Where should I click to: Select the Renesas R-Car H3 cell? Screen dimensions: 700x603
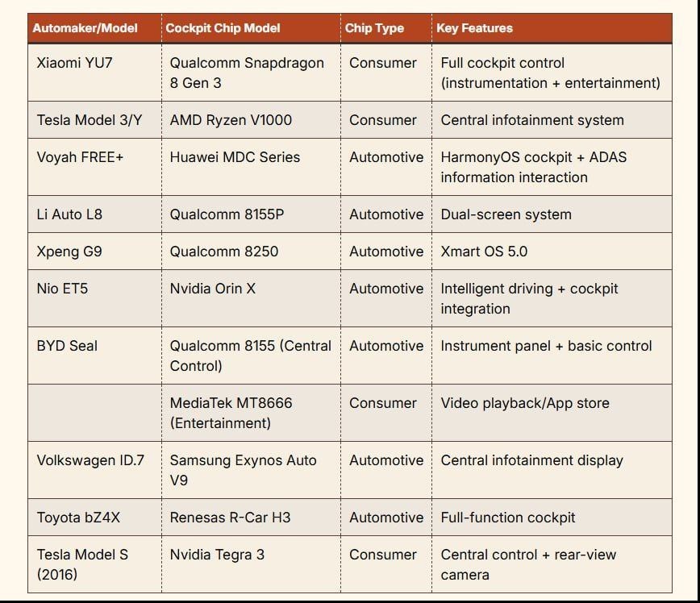click(x=251, y=518)
